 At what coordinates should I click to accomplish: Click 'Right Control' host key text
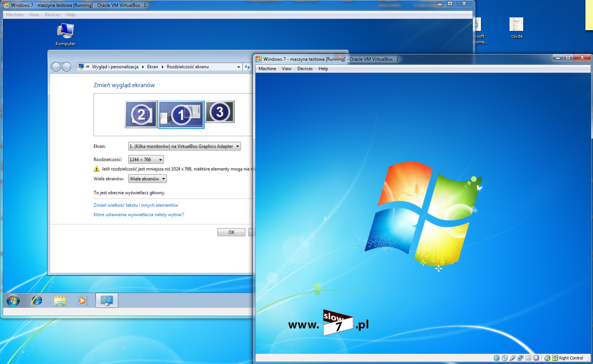pos(571,358)
